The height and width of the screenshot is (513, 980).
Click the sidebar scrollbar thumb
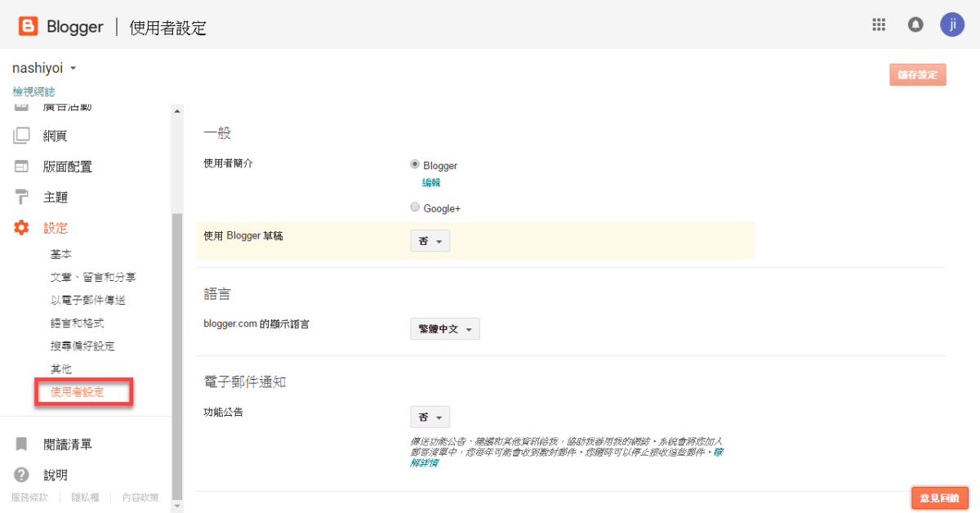[x=176, y=355]
